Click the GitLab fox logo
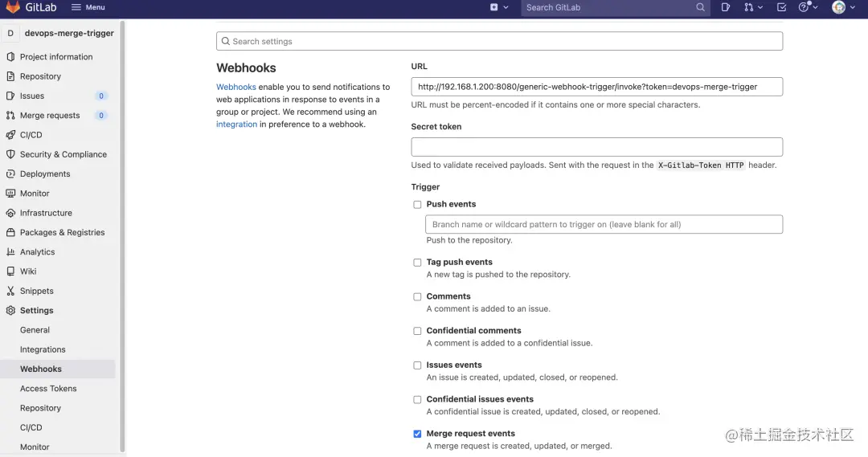Viewport: 868px width, 457px height. 13,7
